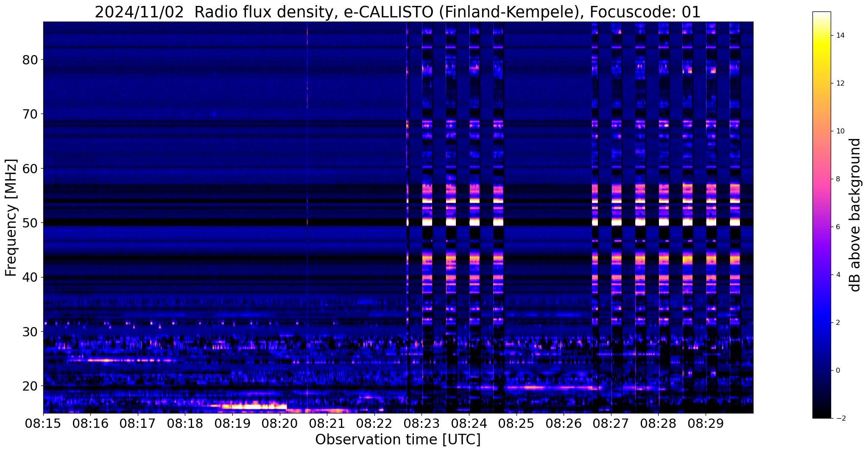Click the 08:20 time tick label
Image resolution: width=868 pixels, height=452 pixels.
coord(280,424)
